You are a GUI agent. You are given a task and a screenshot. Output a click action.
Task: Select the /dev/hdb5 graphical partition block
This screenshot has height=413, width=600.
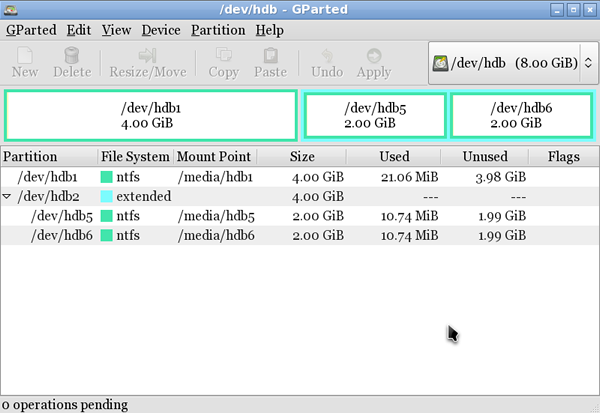[374, 115]
